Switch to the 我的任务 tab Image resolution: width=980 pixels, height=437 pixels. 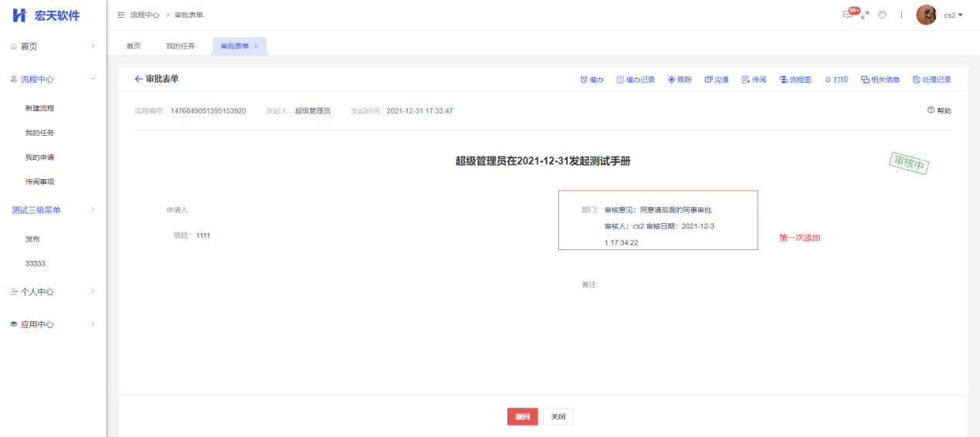[x=180, y=46]
